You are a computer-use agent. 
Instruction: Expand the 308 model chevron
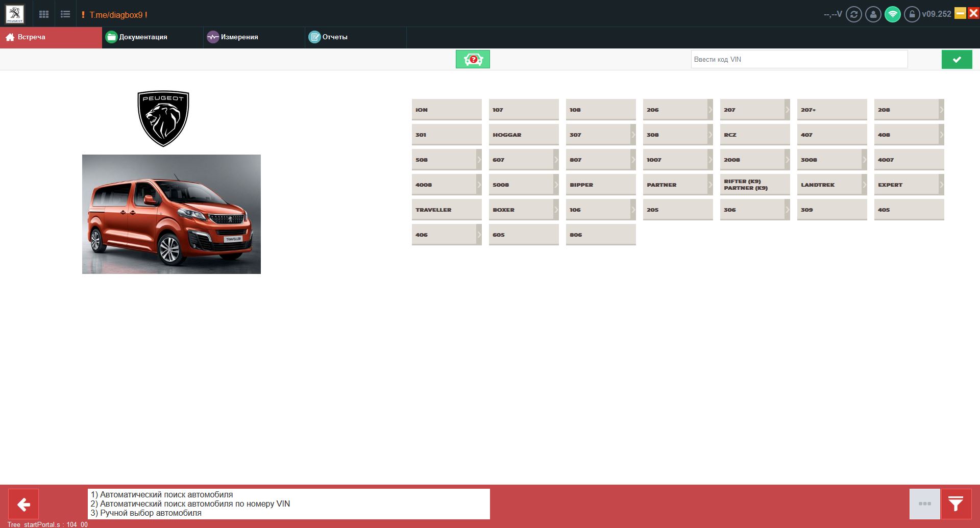(710, 135)
